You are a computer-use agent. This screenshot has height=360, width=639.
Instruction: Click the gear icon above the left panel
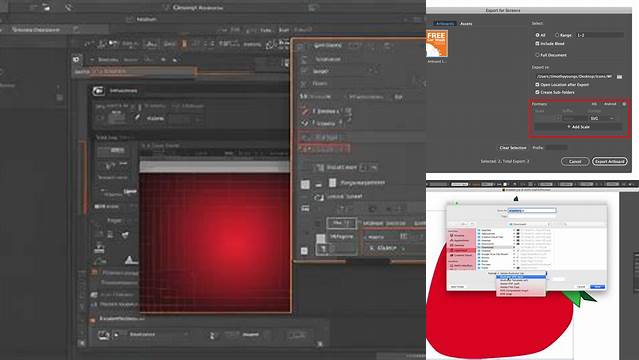click(76, 60)
